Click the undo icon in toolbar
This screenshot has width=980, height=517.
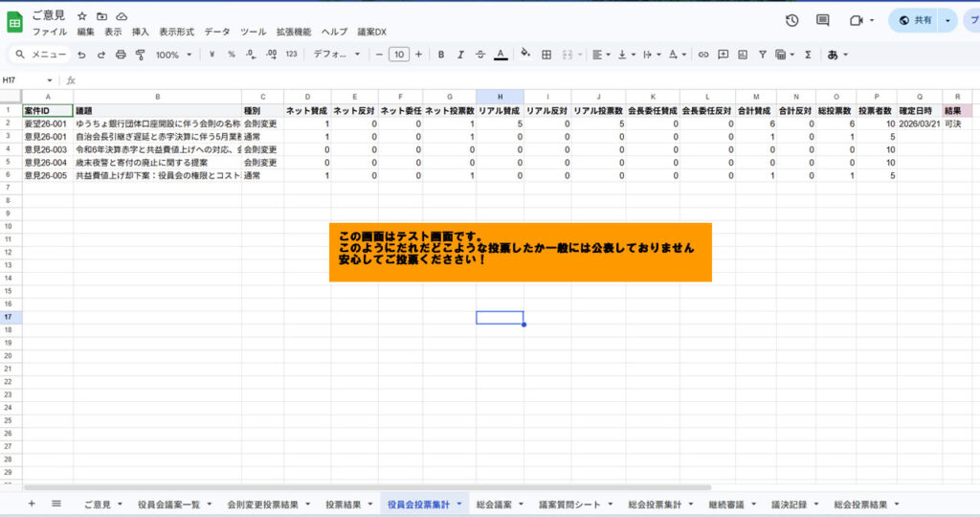pyautogui.click(x=82, y=55)
